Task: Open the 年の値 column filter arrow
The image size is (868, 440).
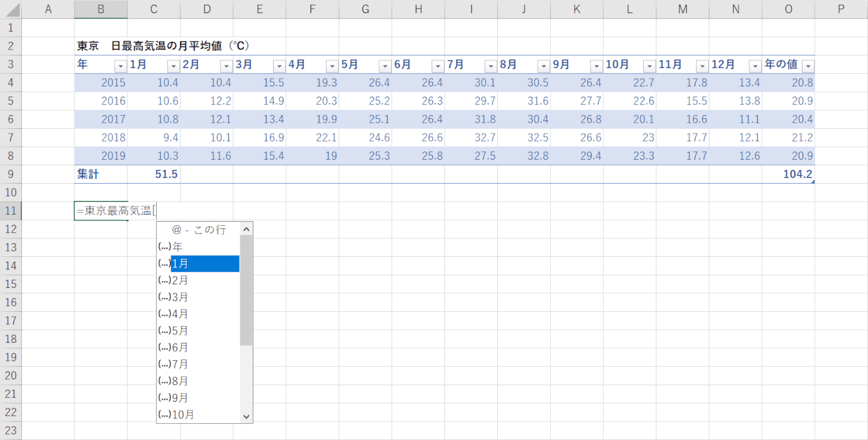Action: click(x=808, y=66)
